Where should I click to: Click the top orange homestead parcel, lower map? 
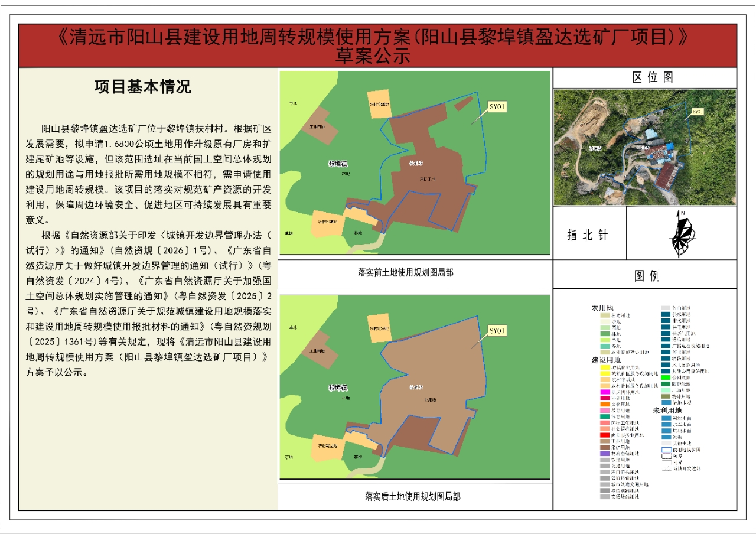click(x=379, y=329)
